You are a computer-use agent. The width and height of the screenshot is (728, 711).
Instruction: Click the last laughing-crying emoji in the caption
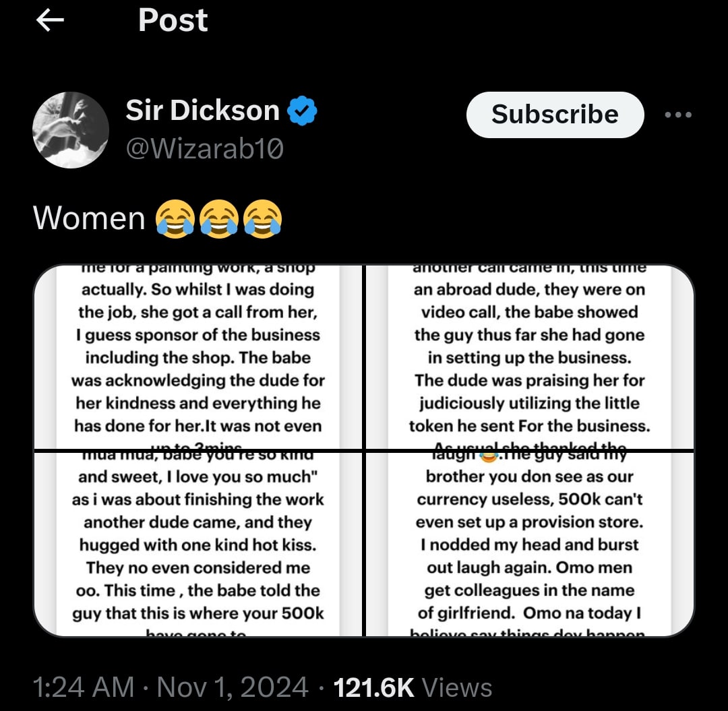point(263,218)
